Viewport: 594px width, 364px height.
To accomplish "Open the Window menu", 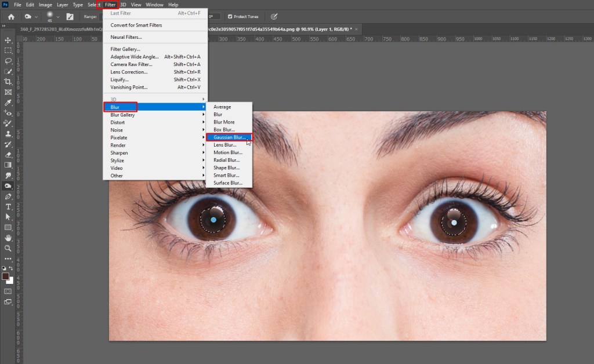I will 154,5.
